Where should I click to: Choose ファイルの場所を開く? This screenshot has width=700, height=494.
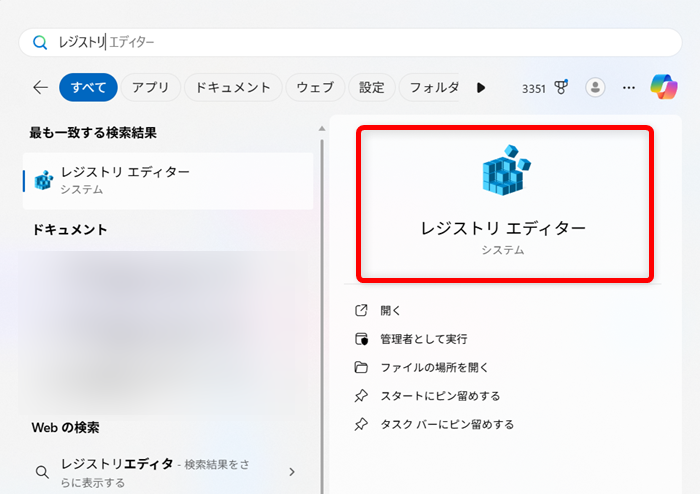[434, 368]
